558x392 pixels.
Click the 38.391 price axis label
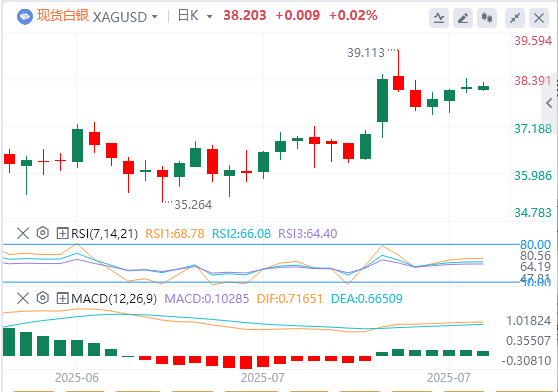(x=533, y=81)
